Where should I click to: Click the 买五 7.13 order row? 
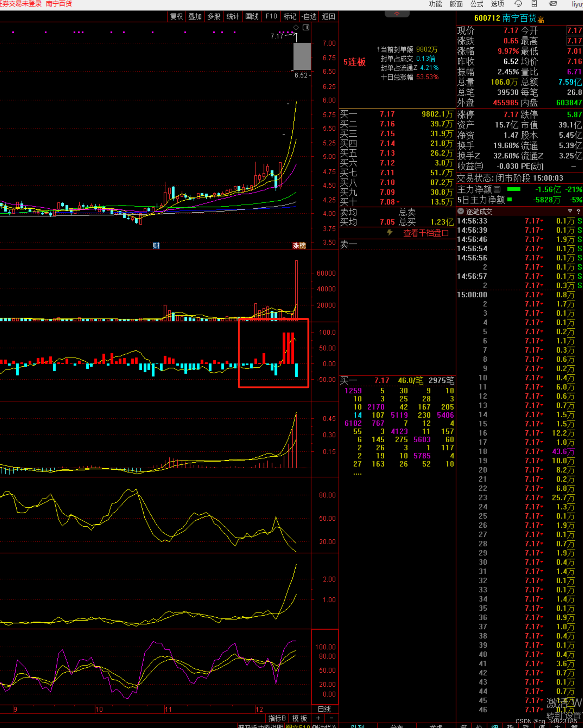[x=397, y=153]
